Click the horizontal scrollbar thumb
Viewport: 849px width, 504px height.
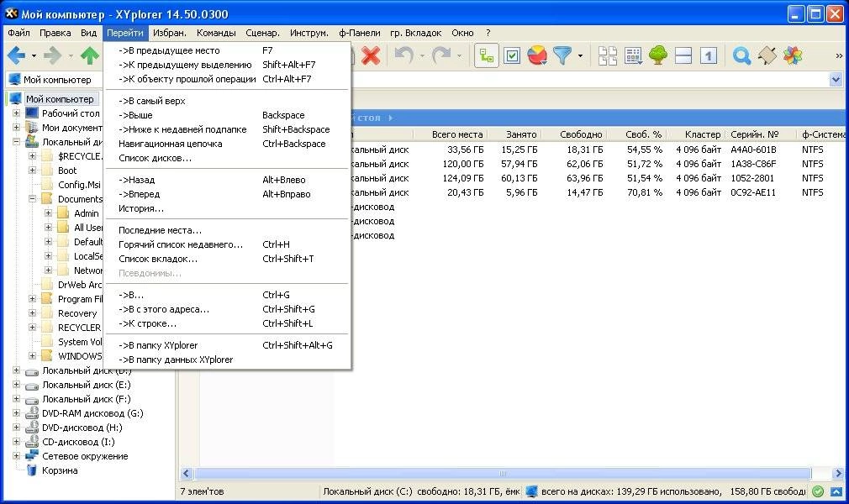point(503,473)
